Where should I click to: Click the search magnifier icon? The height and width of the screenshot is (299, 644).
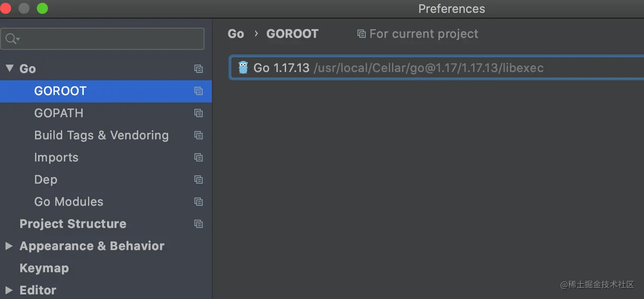click(x=12, y=39)
